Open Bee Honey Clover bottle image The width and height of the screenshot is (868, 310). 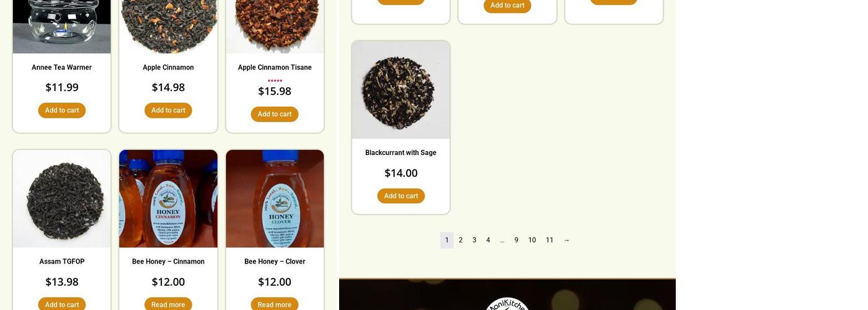coord(275,199)
